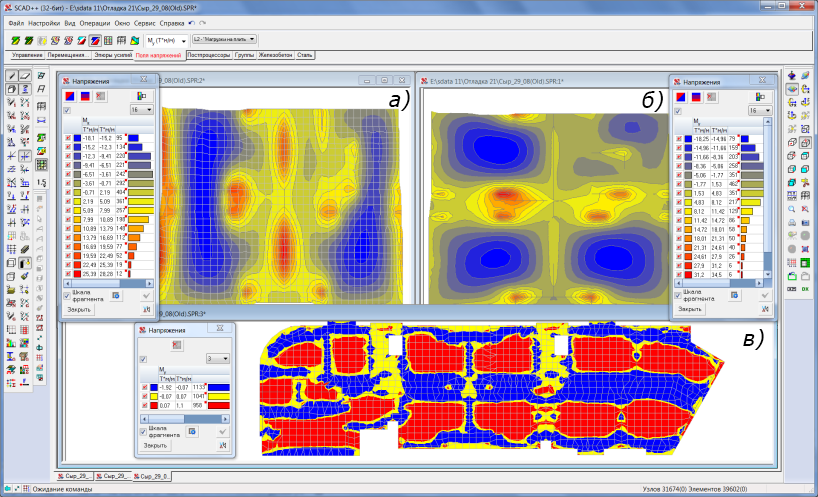Image resolution: width=818 pixels, height=497 pixels.
Task: Expand the 16 color levels dropdown in left panel
Action: [x=141, y=109]
